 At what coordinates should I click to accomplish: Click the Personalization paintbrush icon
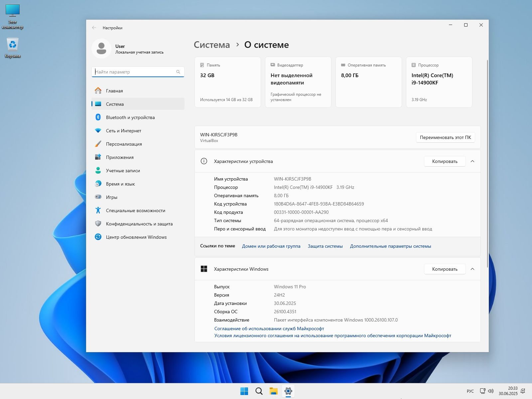[x=98, y=144]
